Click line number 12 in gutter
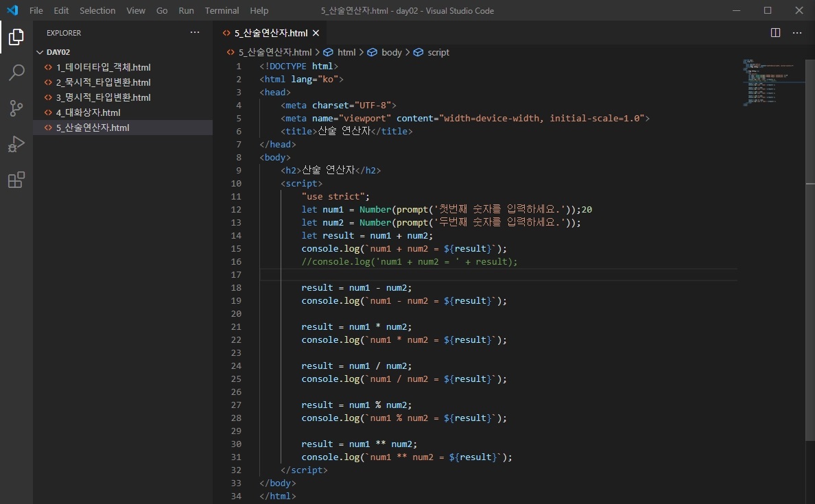This screenshot has height=504, width=815. tap(236, 209)
